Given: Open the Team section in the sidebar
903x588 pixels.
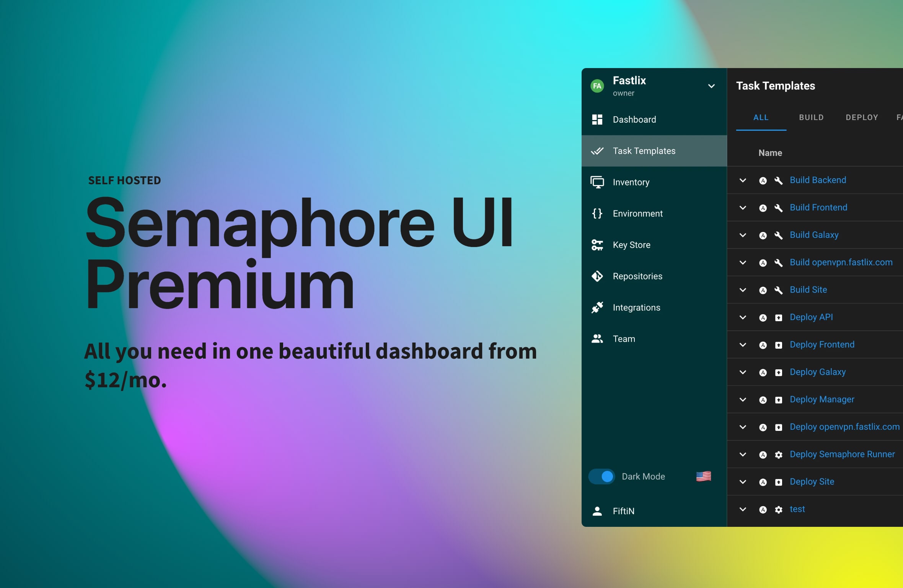Looking at the screenshot, I should click(624, 339).
